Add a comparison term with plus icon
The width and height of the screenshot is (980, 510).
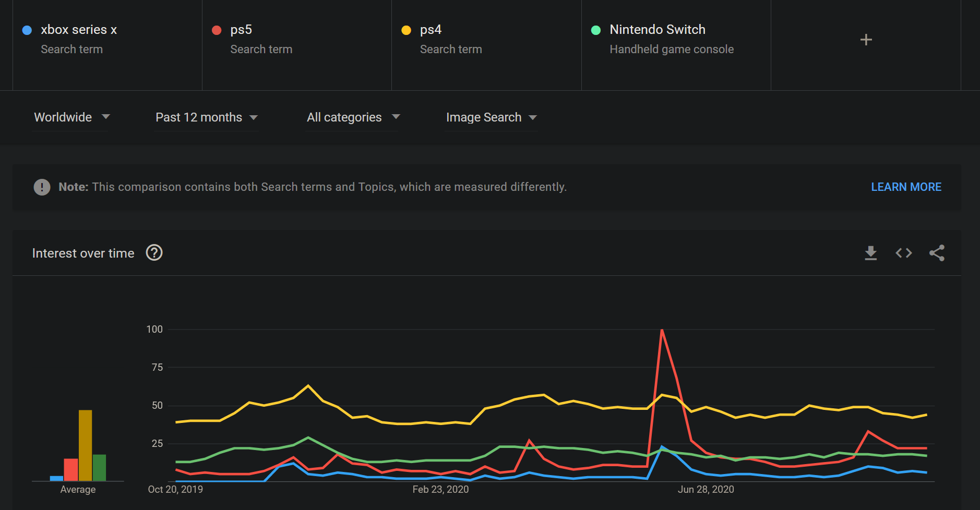866,40
